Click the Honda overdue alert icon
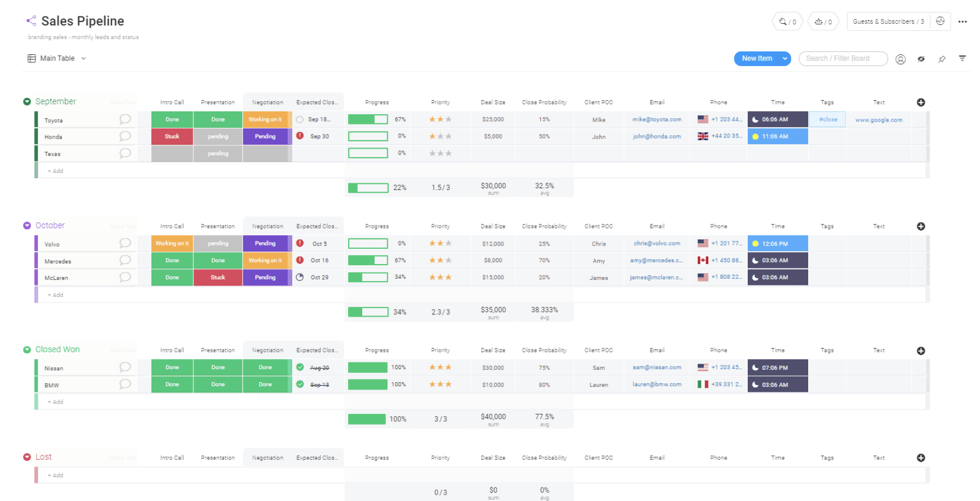This screenshot has width=980, height=501. coord(300,136)
